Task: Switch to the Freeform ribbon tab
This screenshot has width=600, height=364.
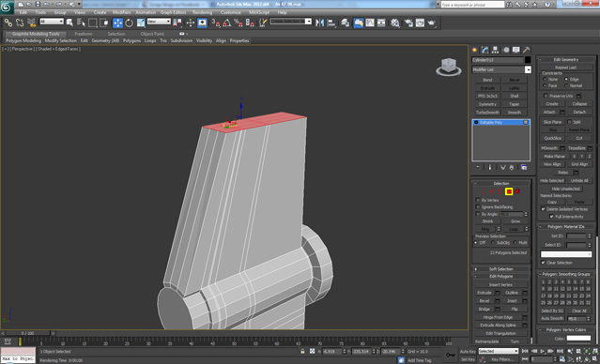Action: pos(84,34)
